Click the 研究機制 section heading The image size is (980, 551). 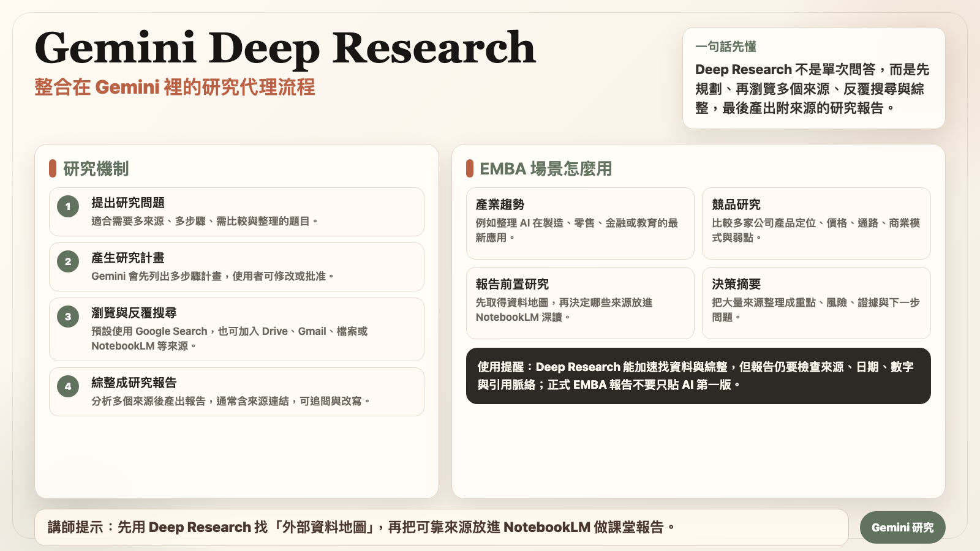(x=96, y=168)
